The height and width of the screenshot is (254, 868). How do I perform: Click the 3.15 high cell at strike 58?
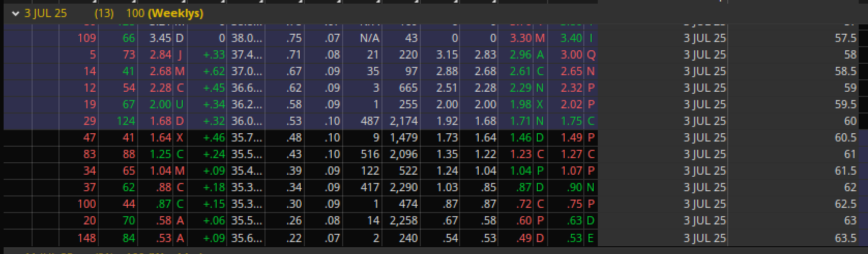coord(440,54)
